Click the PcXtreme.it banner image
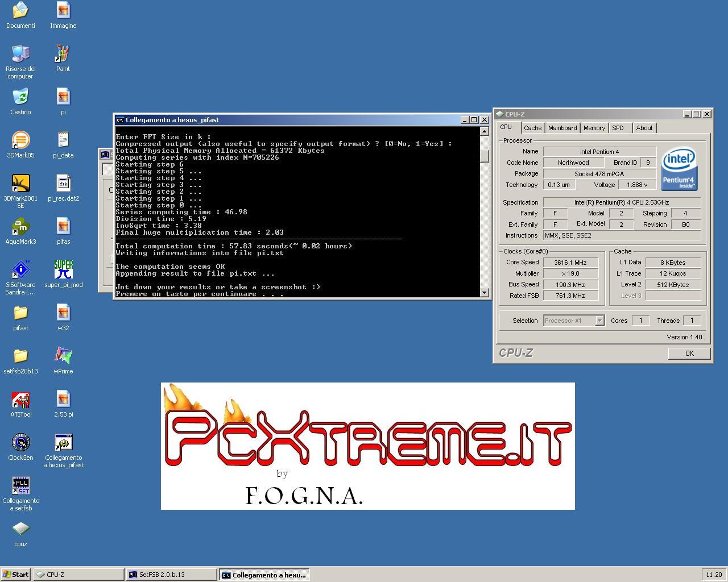The height and width of the screenshot is (582, 728). point(368,446)
